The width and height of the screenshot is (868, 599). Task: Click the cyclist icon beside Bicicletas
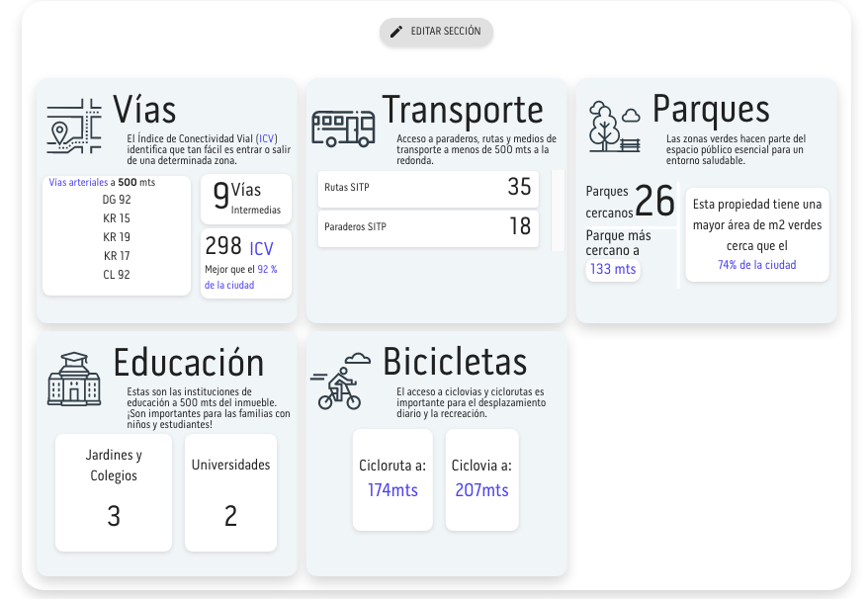coord(340,382)
